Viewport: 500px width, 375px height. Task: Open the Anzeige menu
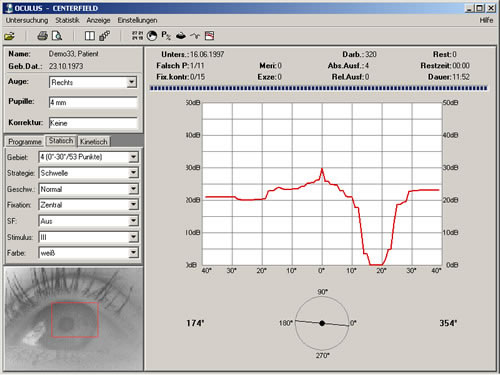98,20
